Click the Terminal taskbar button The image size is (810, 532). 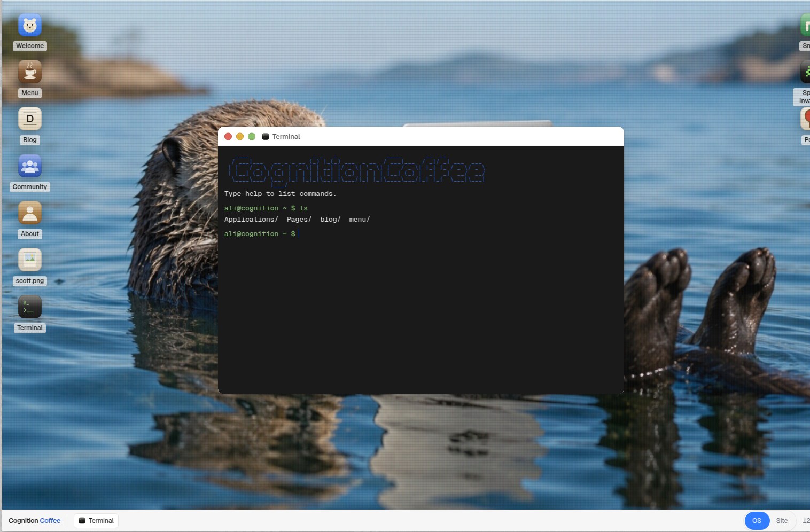96,521
